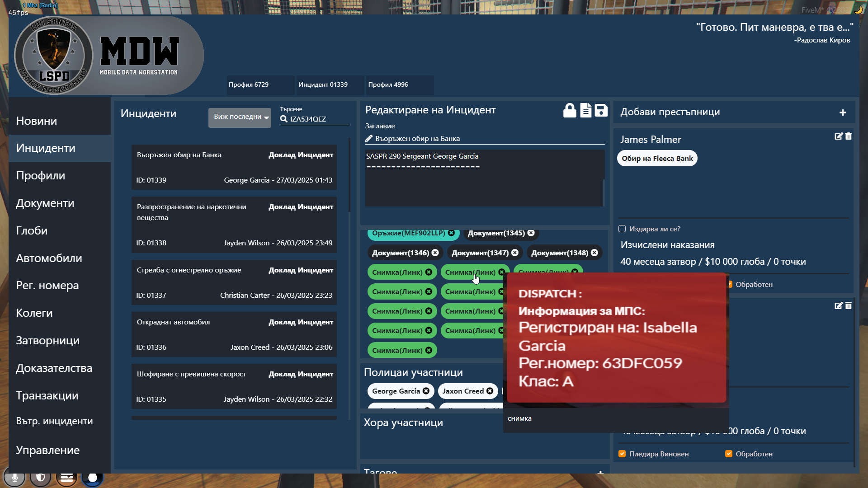Toggle the 'Издирва ли се?' checkbox
This screenshot has height=488, width=868.
(622, 229)
